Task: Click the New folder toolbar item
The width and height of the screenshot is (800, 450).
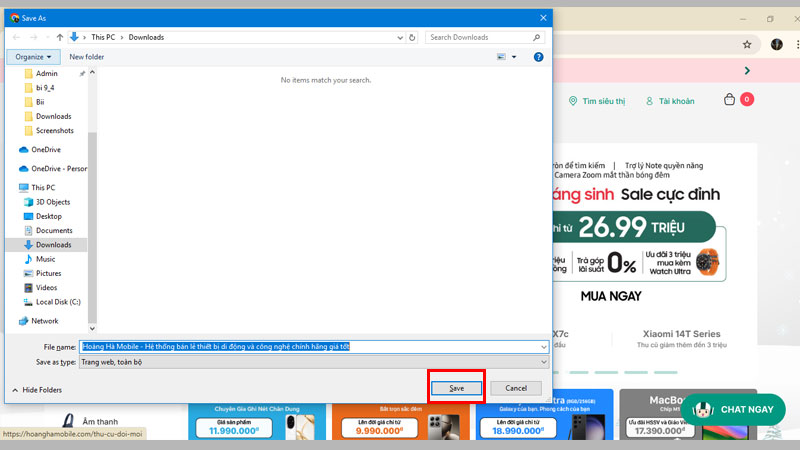Action: click(87, 57)
